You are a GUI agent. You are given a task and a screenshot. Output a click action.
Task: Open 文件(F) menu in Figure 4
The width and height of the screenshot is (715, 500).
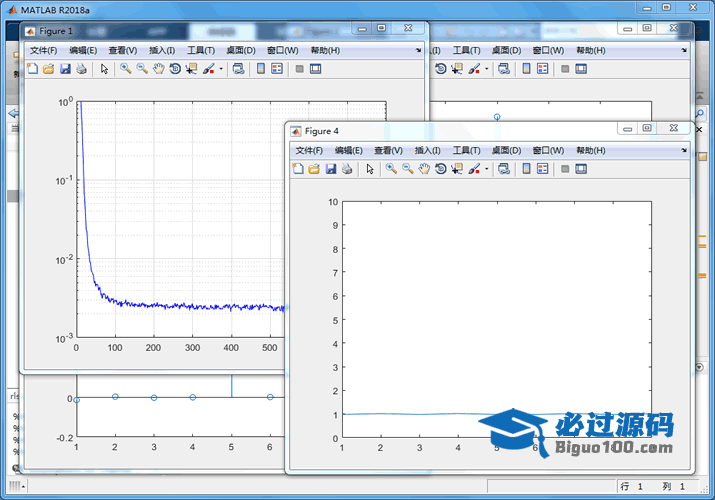tap(309, 150)
